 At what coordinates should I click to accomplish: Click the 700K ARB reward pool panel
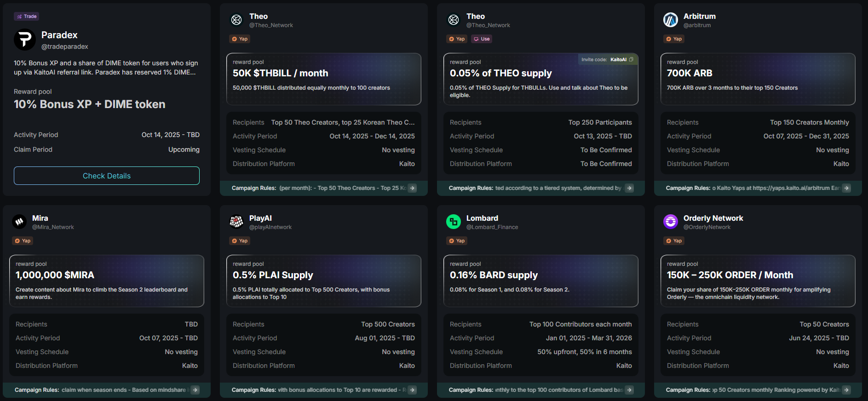pos(758,79)
